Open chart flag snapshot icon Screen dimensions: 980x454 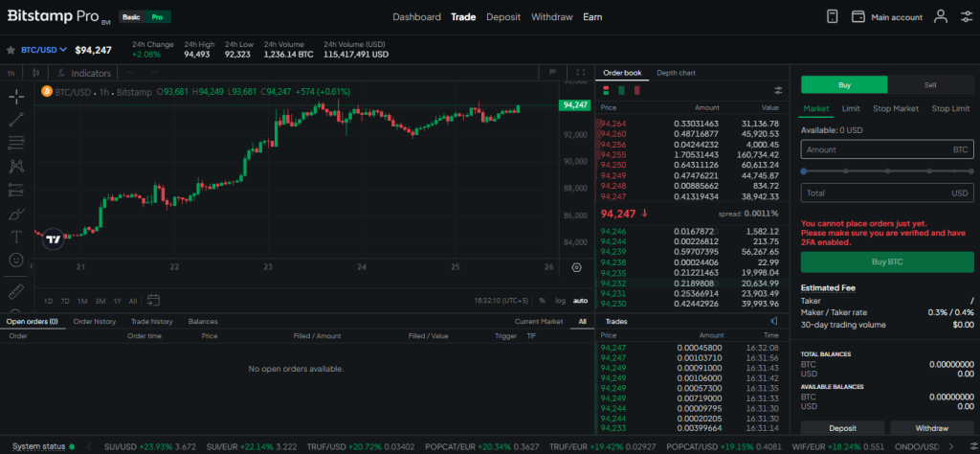point(552,73)
